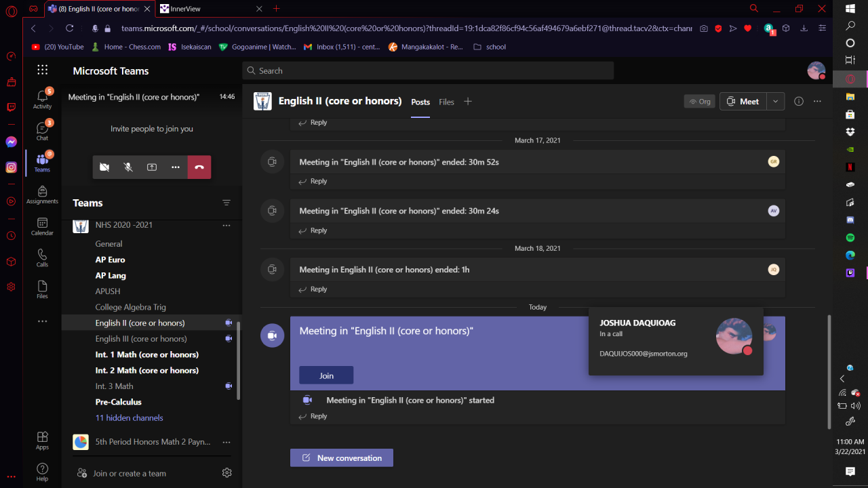Screen dimensions: 868x488
Task: Show hidden system tray icons
Action: tap(842, 379)
